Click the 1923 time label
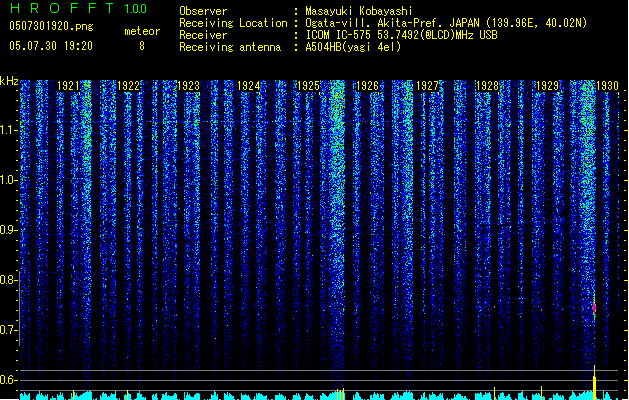This screenshot has height=400, width=629. point(188,86)
